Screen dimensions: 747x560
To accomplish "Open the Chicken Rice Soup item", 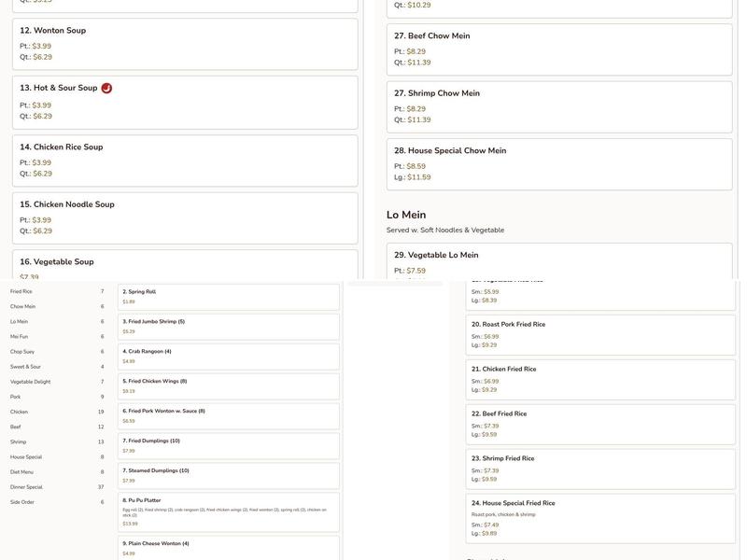I will point(62,147).
